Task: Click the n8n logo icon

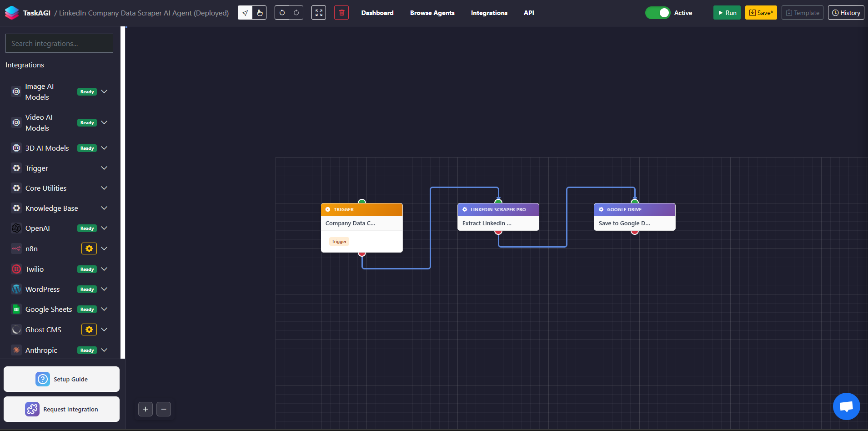Action: coord(16,248)
